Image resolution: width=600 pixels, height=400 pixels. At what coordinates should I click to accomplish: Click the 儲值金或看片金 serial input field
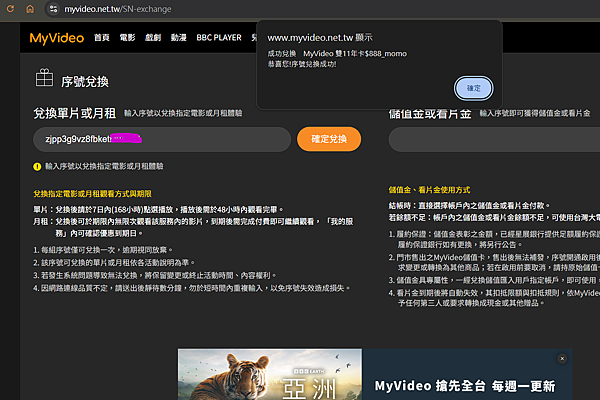(494, 140)
